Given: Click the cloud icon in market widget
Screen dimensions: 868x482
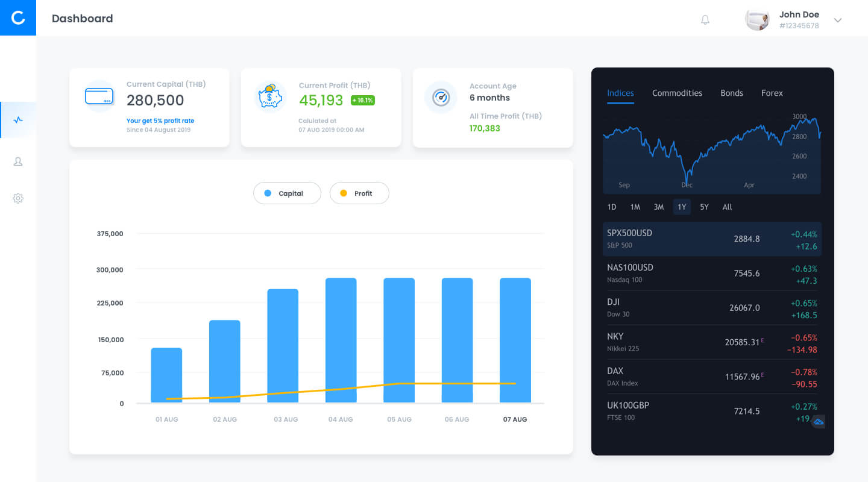Looking at the screenshot, I should (818, 422).
